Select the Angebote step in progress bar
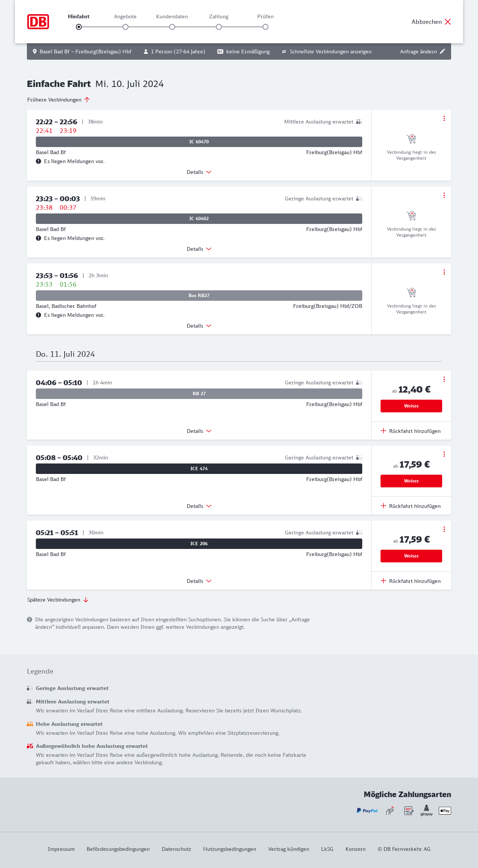 [125, 26]
